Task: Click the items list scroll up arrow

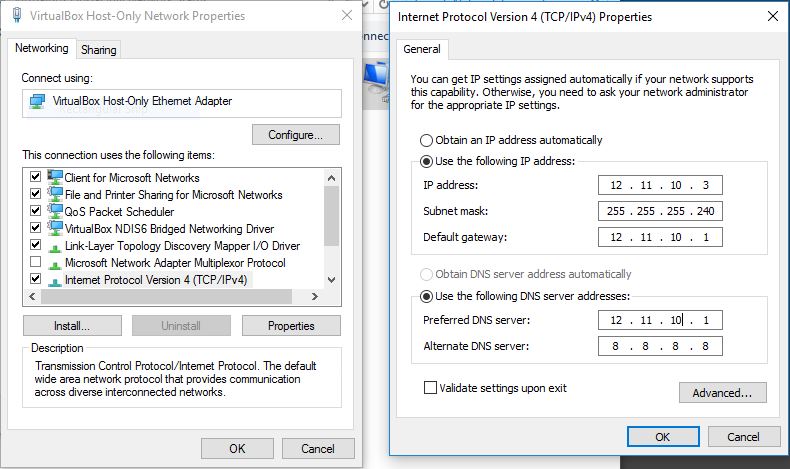Action: point(331,178)
